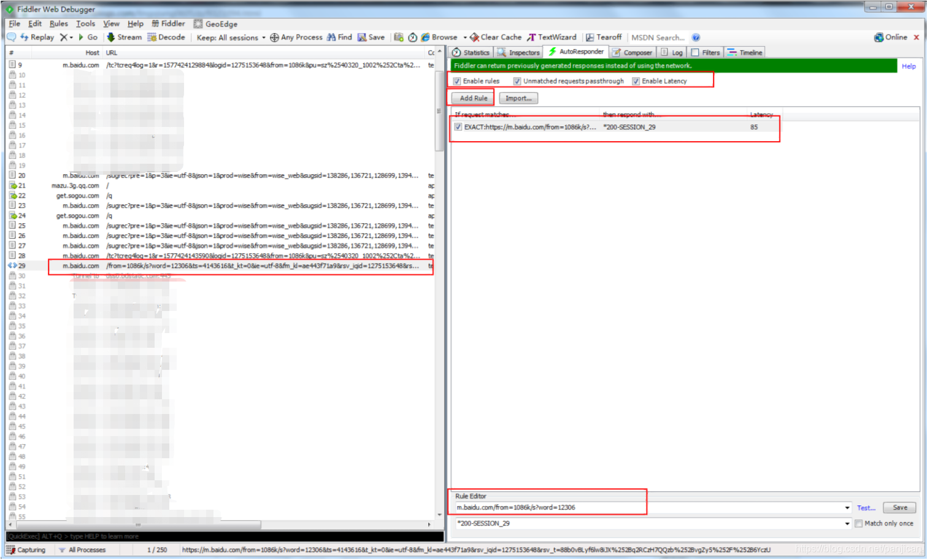Image resolution: width=927 pixels, height=560 pixels.
Task: Open the Edit menu
Action: pos(35,24)
